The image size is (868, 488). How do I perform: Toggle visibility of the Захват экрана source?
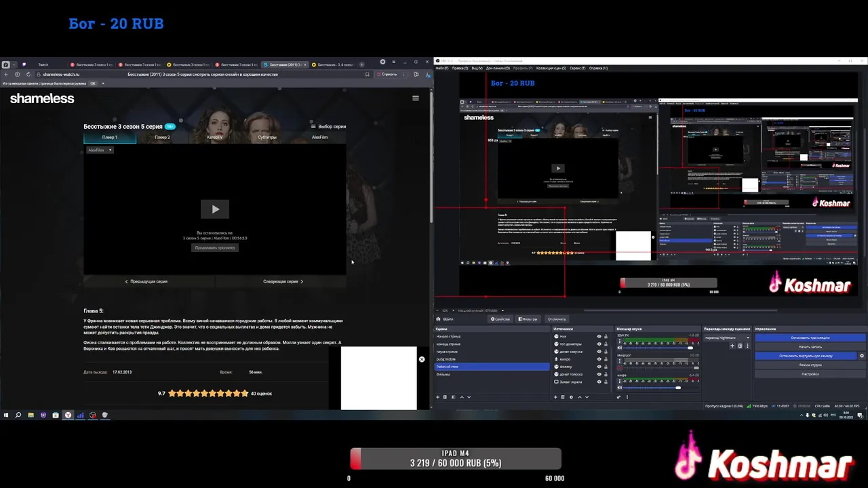pos(599,382)
